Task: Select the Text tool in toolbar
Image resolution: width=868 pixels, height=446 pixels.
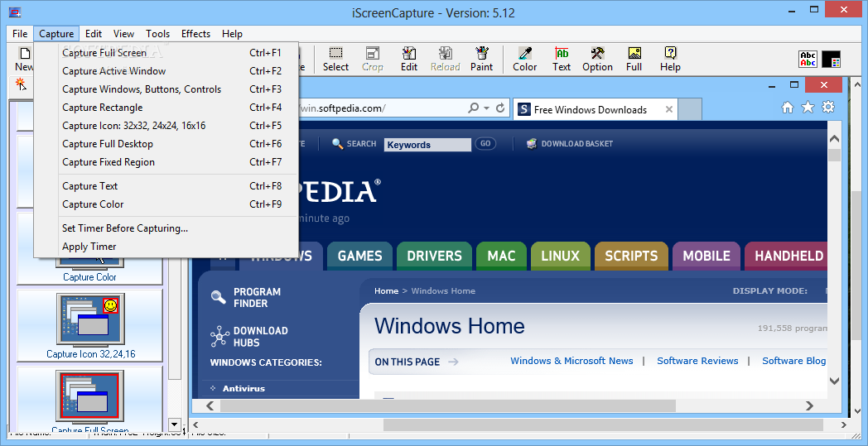Action: (562, 60)
